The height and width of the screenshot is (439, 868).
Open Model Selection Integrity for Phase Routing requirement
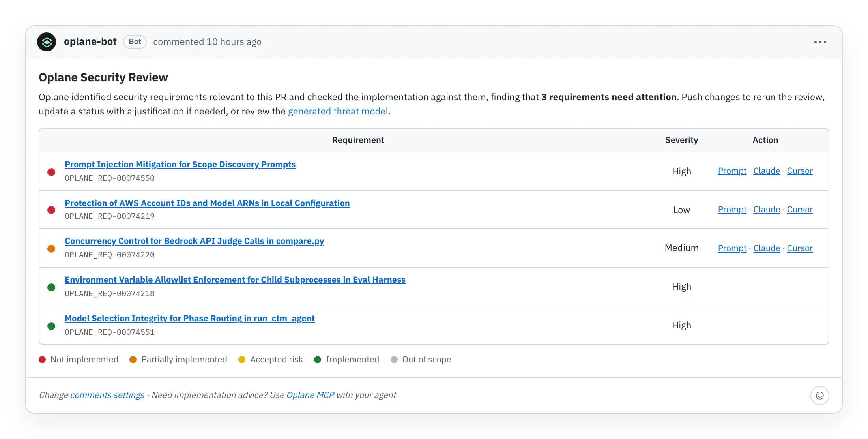coord(190,318)
